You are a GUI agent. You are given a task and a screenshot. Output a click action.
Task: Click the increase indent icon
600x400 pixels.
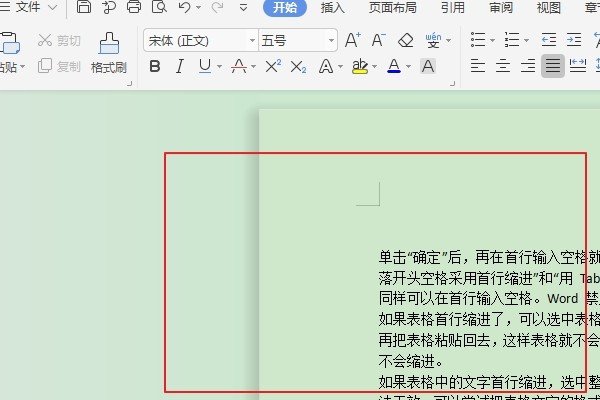(574, 40)
